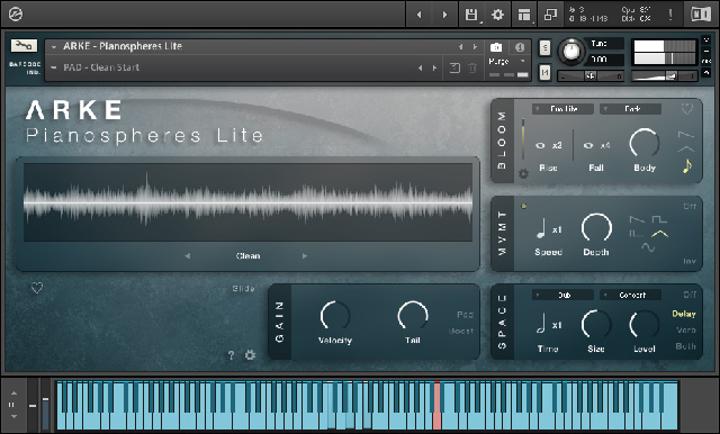720x434 pixels.
Task: Delete snapshot trash icon
Action: tap(472, 68)
